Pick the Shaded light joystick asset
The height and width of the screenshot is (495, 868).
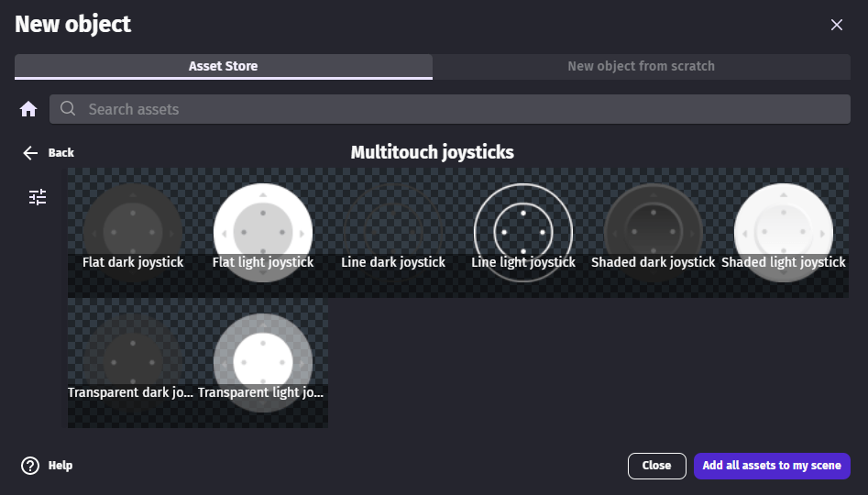(784, 233)
